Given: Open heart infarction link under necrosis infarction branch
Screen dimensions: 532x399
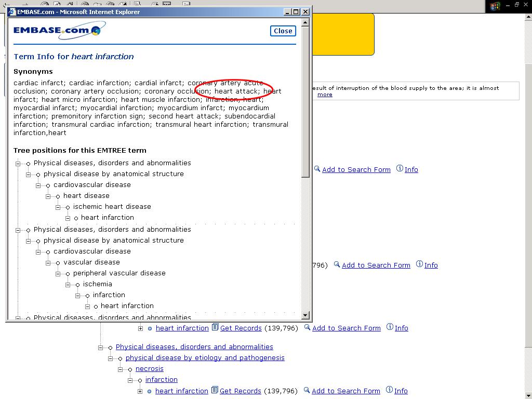Looking at the screenshot, I should tap(182, 391).
